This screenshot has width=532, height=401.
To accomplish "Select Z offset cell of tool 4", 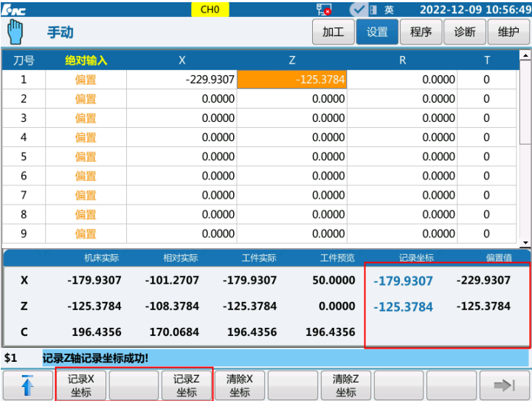I will [x=291, y=137].
